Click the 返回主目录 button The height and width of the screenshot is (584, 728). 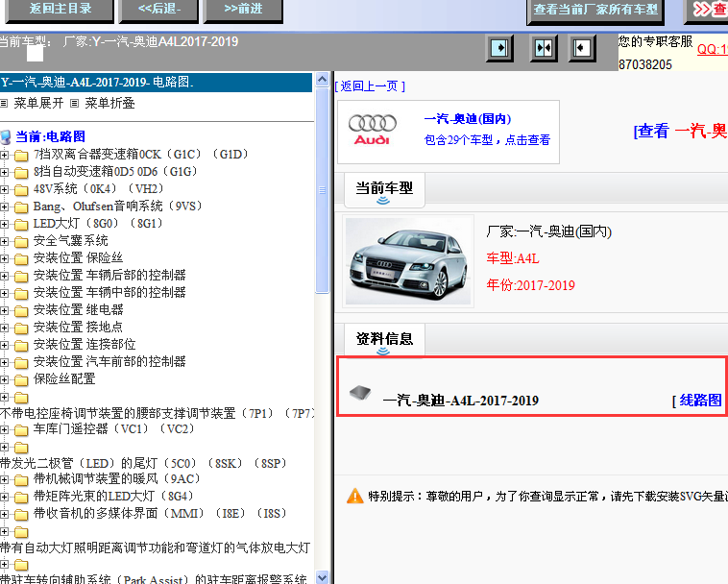click(60, 10)
